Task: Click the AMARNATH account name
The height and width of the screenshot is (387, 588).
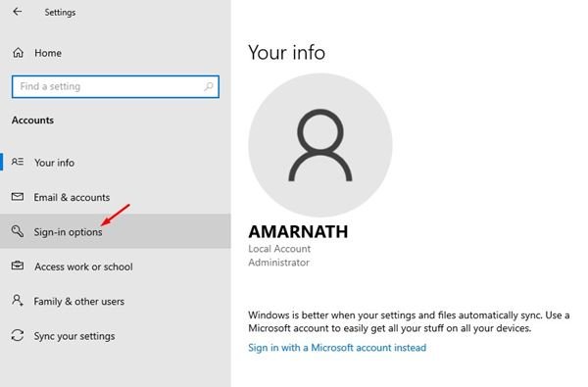Action: [298, 232]
